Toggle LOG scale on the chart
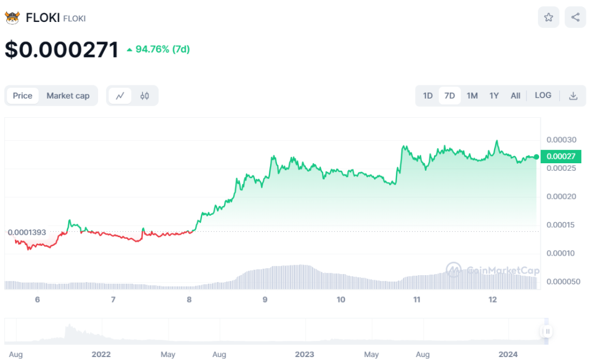 click(543, 96)
